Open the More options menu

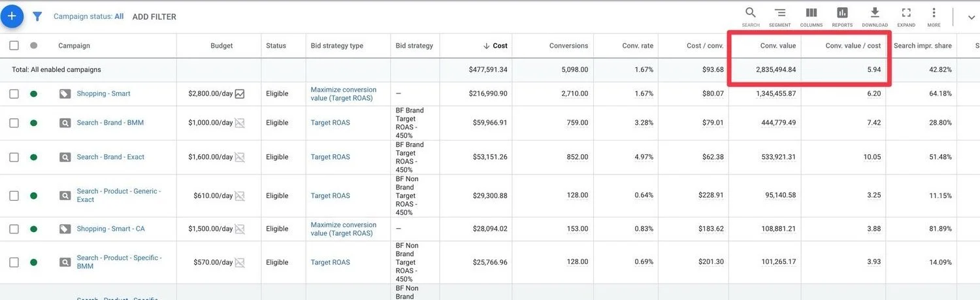click(934, 16)
